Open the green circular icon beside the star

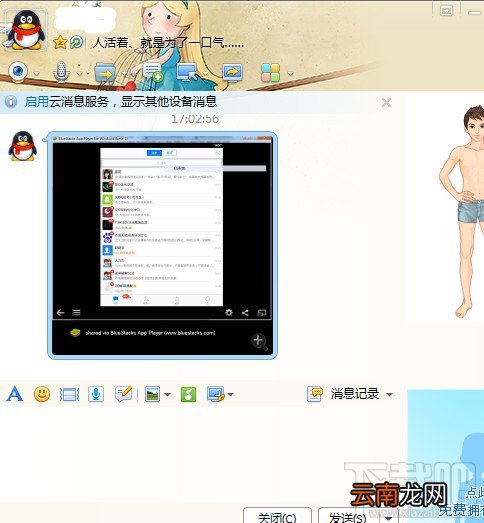tap(76, 42)
